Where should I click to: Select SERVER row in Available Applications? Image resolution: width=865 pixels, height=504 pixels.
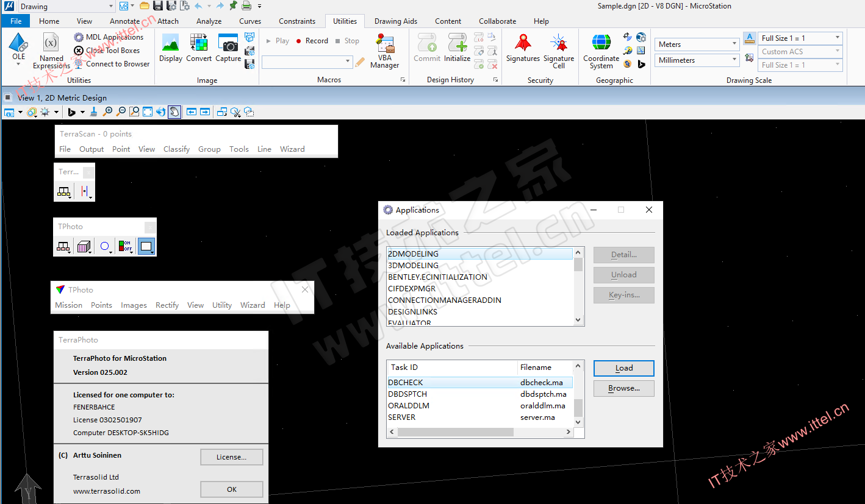tap(480, 417)
